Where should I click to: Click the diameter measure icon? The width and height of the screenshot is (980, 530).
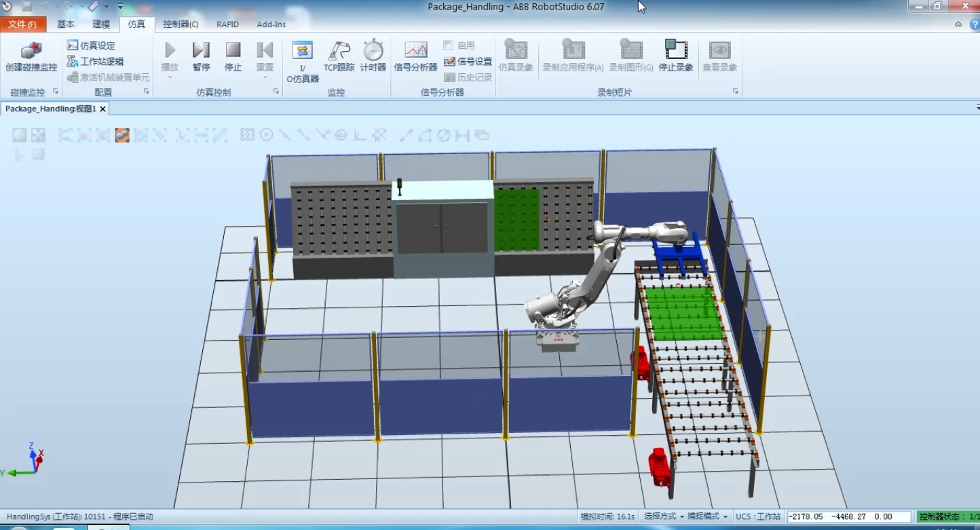point(444,135)
